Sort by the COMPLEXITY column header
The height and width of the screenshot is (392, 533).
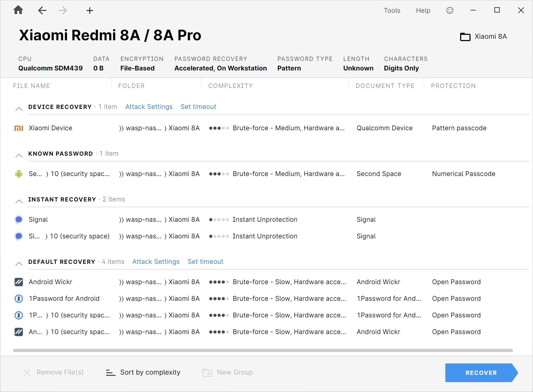click(231, 86)
